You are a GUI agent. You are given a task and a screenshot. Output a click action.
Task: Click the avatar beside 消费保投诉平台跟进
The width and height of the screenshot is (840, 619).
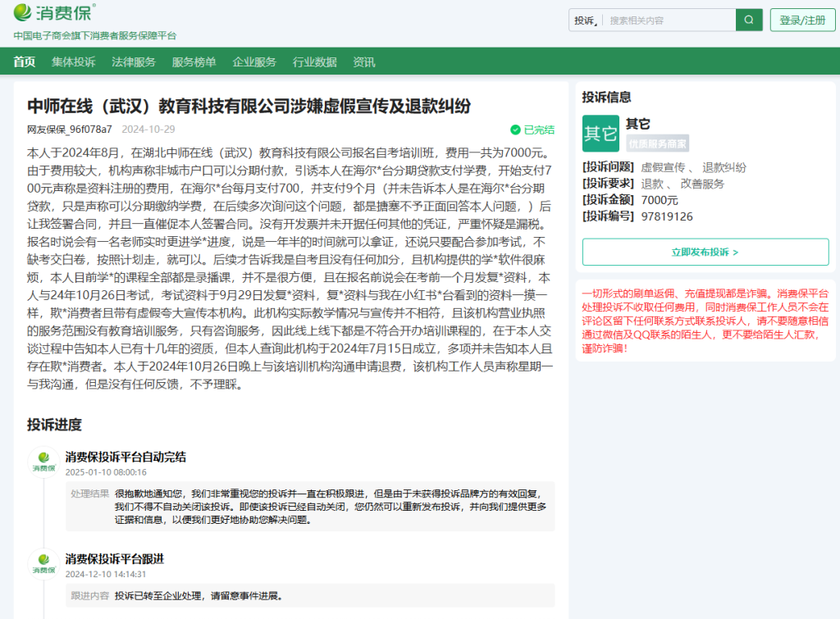[44, 563]
